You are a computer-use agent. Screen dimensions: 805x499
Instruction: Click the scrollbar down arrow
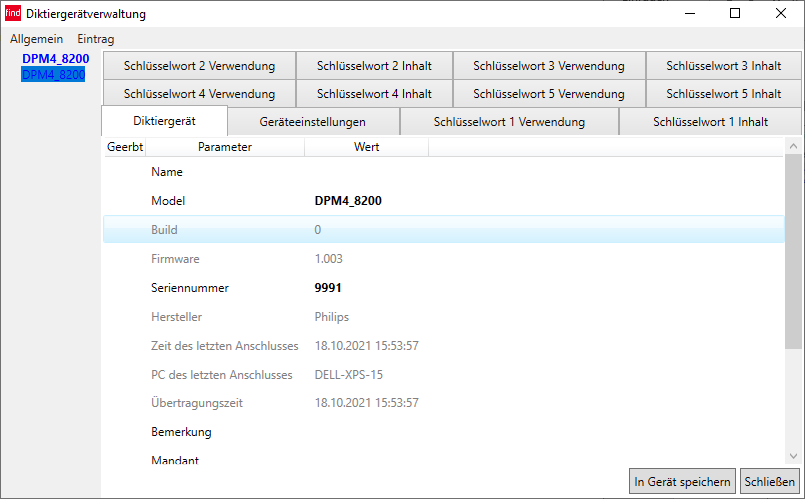coord(793,456)
